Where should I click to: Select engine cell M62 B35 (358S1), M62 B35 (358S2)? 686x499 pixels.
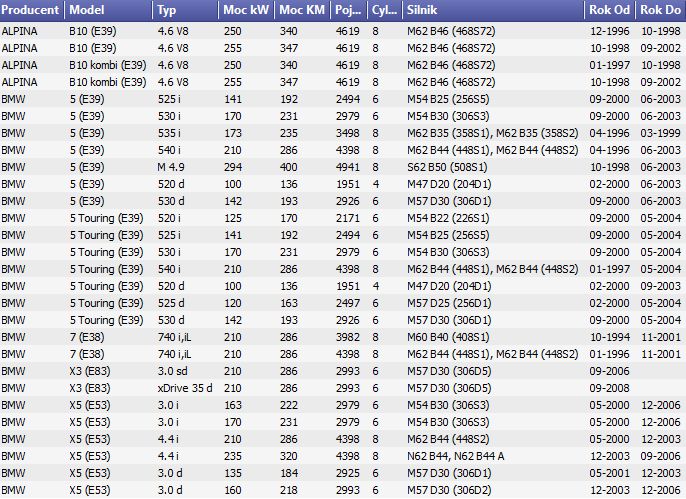coord(493,133)
